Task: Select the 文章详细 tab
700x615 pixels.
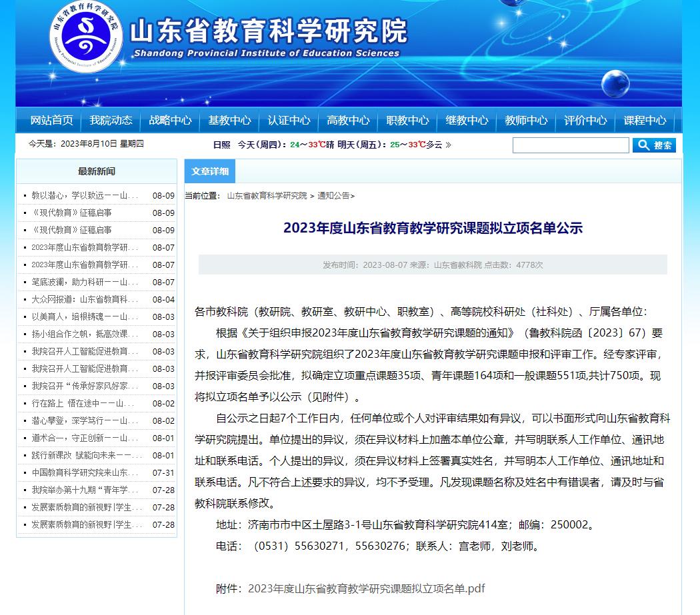Action: (210, 171)
